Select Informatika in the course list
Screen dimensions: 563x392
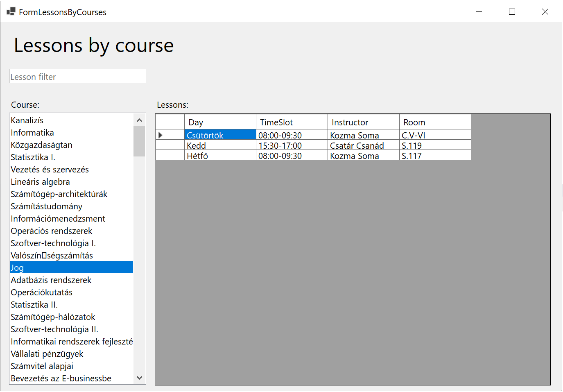pyautogui.click(x=72, y=132)
